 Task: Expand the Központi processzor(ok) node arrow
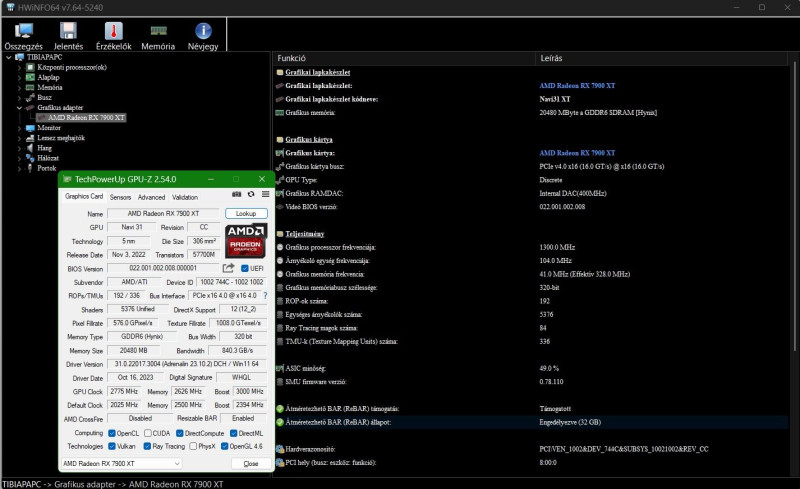(x=19, y=67)
